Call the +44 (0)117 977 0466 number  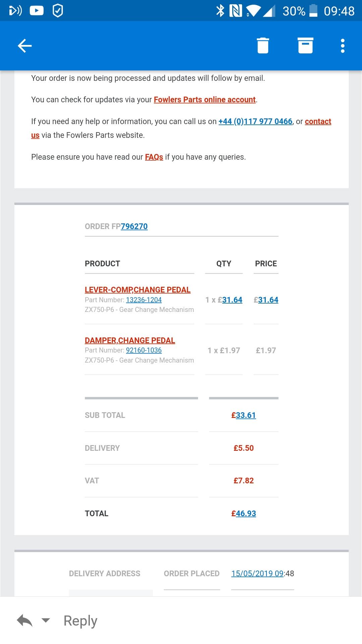click(x=255, y=121)
